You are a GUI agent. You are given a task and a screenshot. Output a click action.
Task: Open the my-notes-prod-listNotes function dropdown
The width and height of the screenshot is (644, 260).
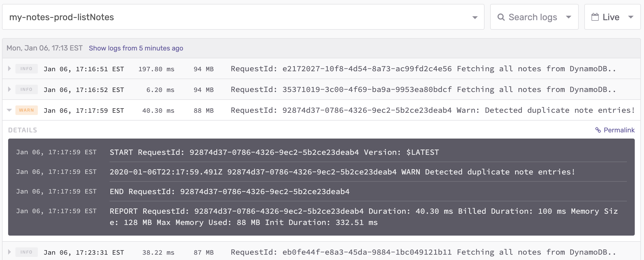[x=475, y=17]
